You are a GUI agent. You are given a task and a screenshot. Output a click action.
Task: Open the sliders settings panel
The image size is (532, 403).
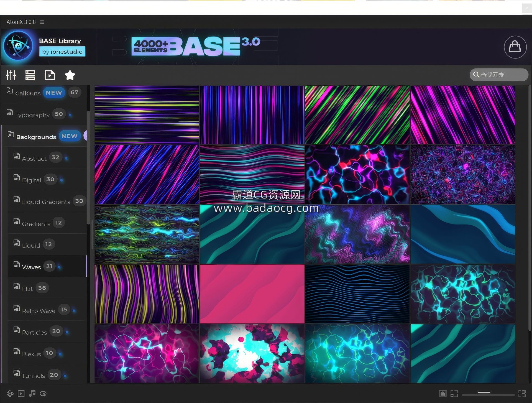(x=11, y=75)
